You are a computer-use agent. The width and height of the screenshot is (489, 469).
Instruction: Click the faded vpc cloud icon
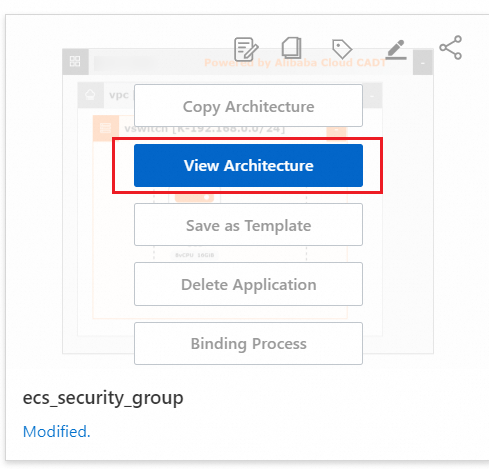(x=90, y=95)
